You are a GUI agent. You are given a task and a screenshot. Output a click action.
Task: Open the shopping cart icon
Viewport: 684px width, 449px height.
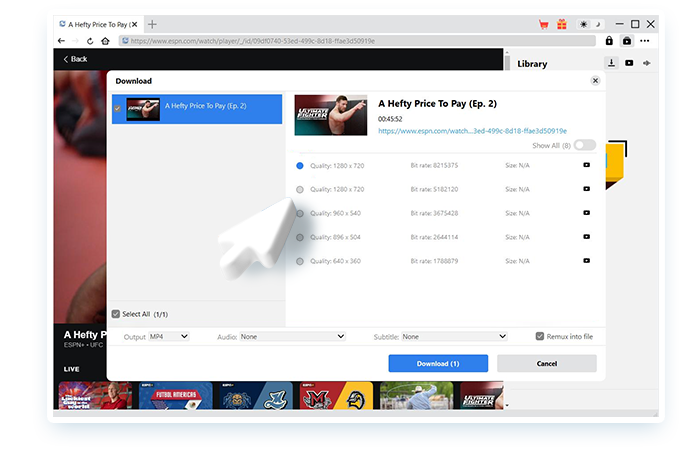[544, 24]
